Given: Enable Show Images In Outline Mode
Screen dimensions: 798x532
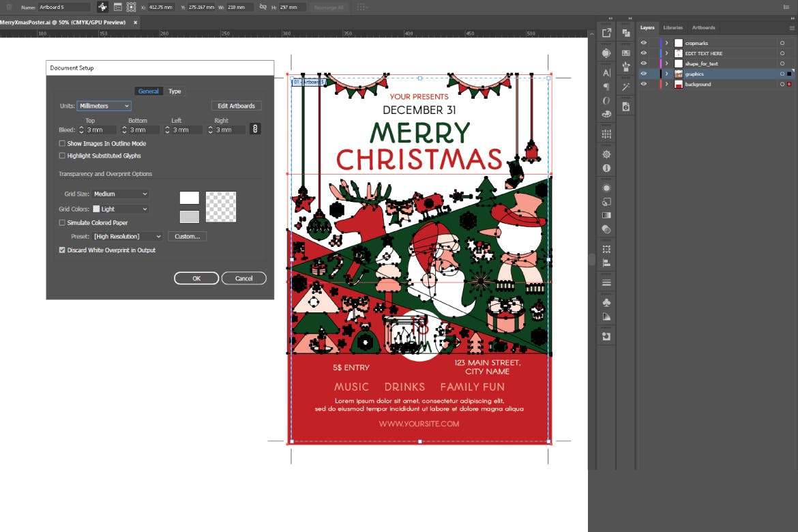Looking at the screenshot, I should [62, 144].
